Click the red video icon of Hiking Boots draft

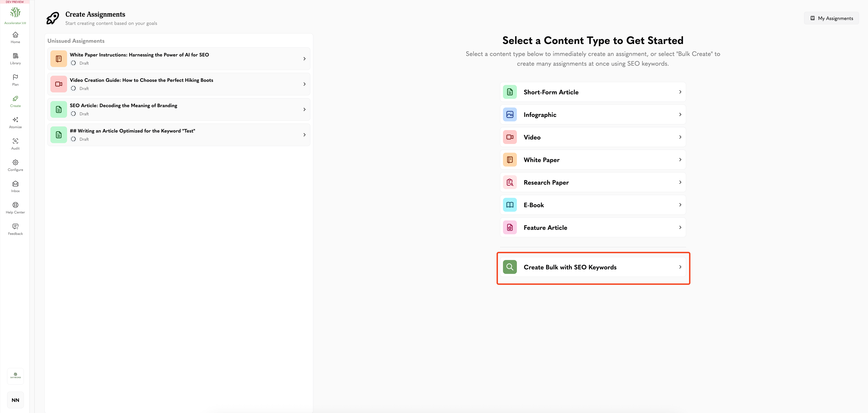(x=59, y=84)
